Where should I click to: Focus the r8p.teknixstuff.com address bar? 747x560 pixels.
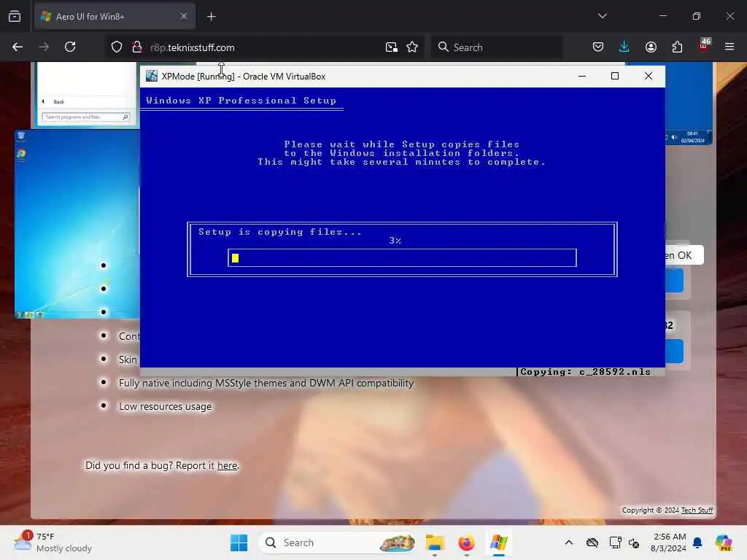pyautogui.click(x=263, y=47)
